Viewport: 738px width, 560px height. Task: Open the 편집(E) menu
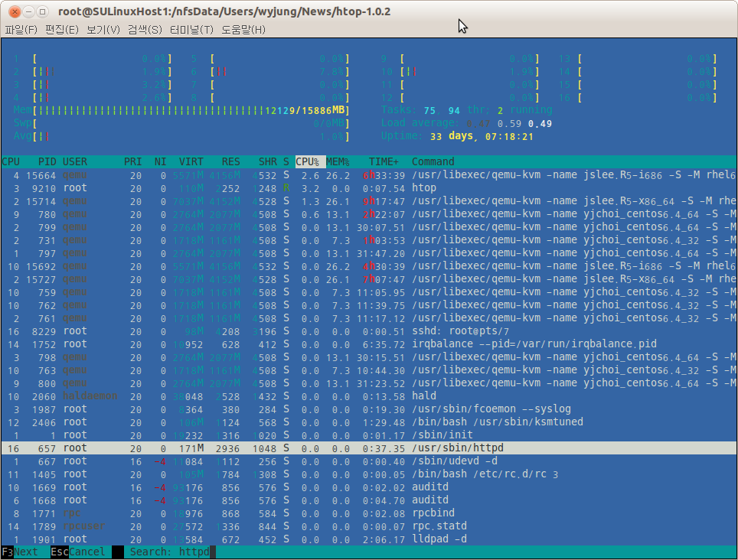point(62,30)
